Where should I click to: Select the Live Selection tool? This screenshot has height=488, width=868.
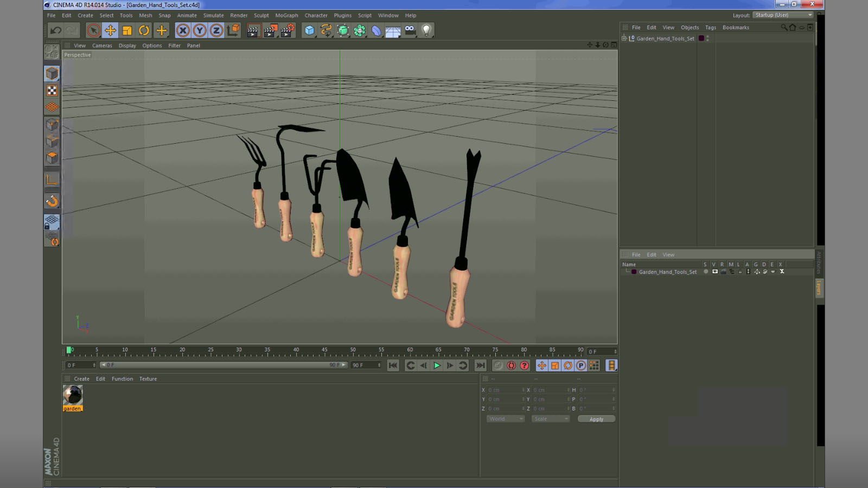click(93, 30)
